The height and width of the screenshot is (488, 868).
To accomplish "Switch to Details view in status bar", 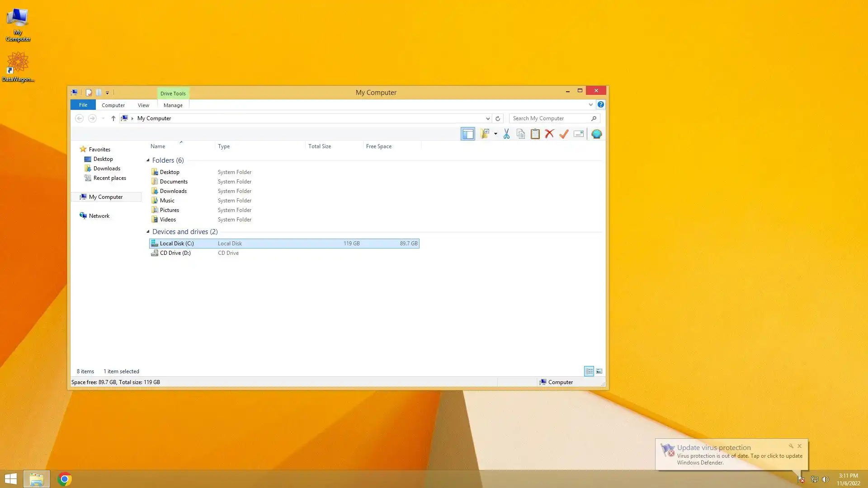I will point(589,371).
